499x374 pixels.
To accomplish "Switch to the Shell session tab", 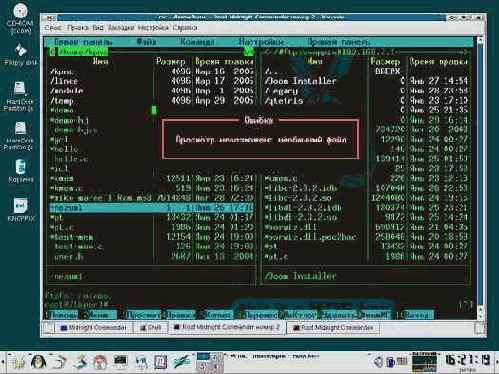I will point(150,328).
